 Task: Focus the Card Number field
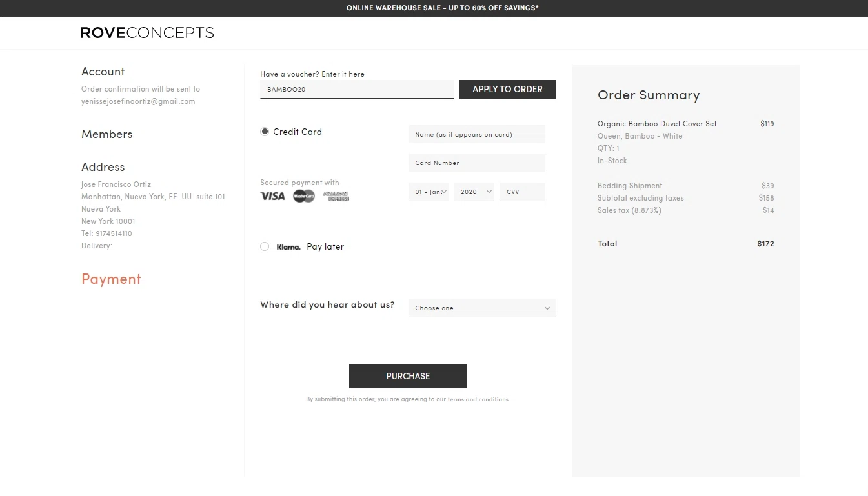477,163
